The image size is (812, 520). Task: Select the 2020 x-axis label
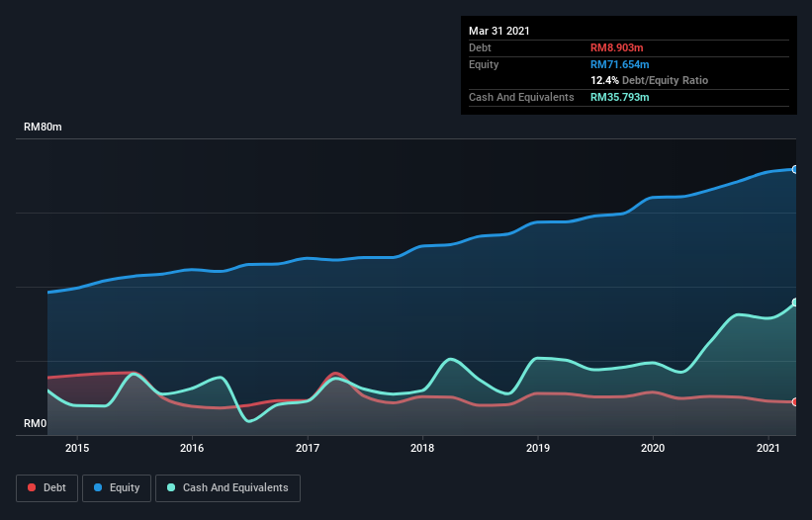(x=653, y=448)
